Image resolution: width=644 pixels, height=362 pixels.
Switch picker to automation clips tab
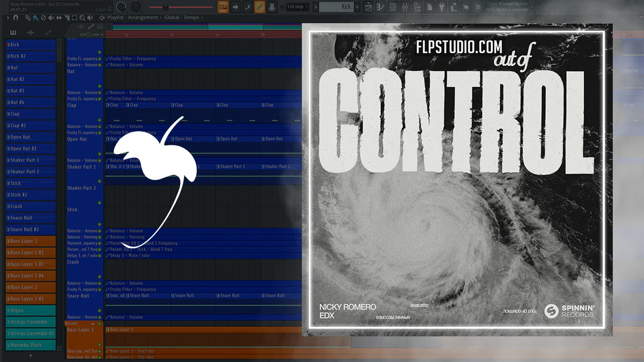pyautogui.click(x=48, y=33)
